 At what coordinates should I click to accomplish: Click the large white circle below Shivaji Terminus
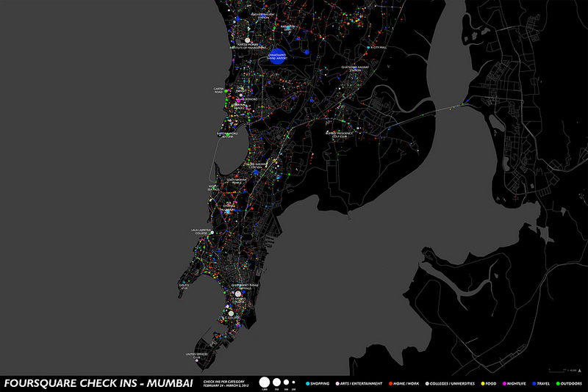(x=237, y=294)
